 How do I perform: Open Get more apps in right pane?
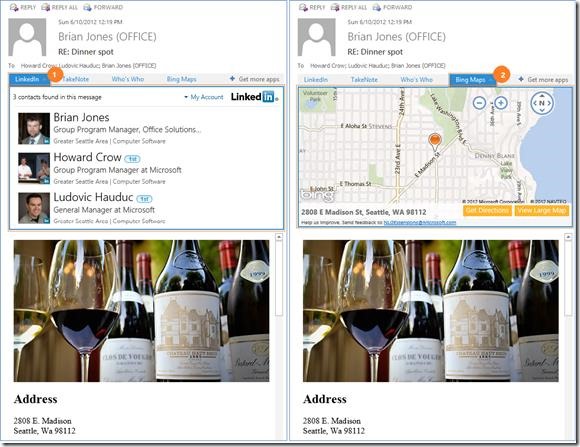[x=543, y=80]
